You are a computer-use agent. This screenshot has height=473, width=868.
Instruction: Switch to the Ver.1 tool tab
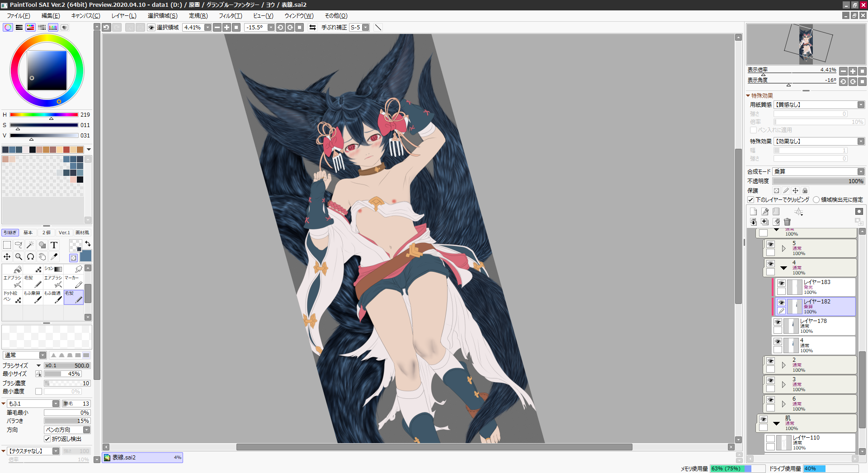[x=64, y=232]
